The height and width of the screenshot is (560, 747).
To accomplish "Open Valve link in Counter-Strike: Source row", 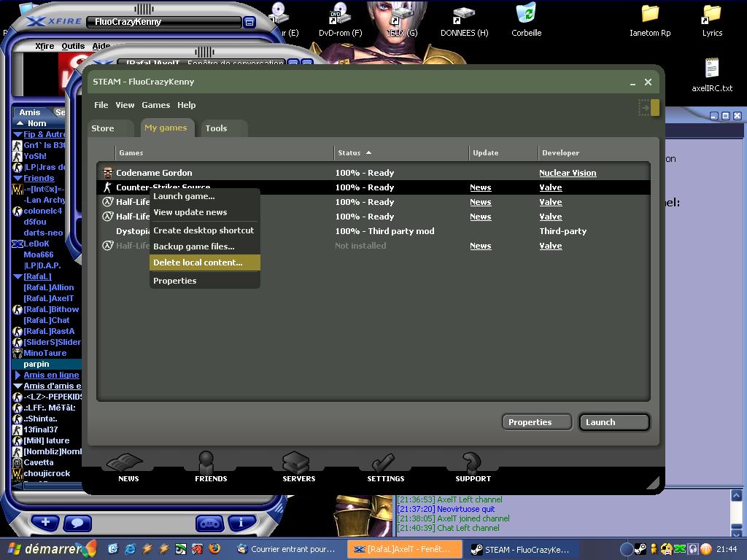I will coord(550,187).
